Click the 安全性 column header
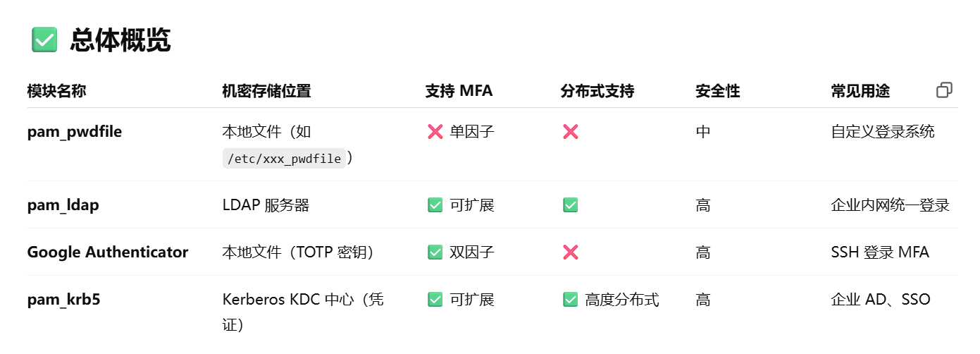 (x=718, y=91)
